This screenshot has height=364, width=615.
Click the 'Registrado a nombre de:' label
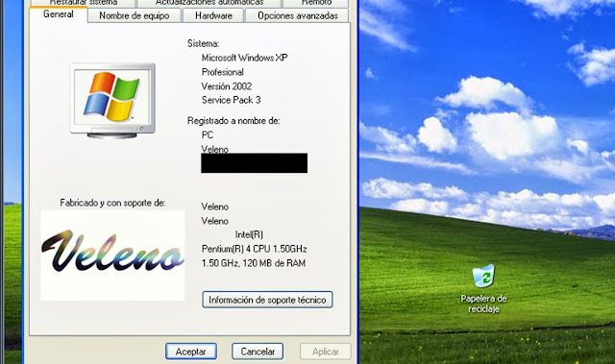coord(234,121)
